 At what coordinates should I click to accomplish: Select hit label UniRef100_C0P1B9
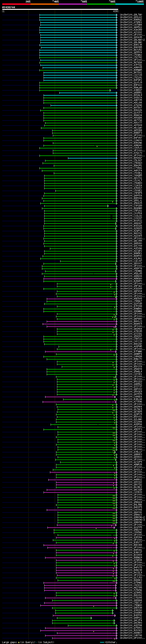pyautogui.click(x=131, y=206)
